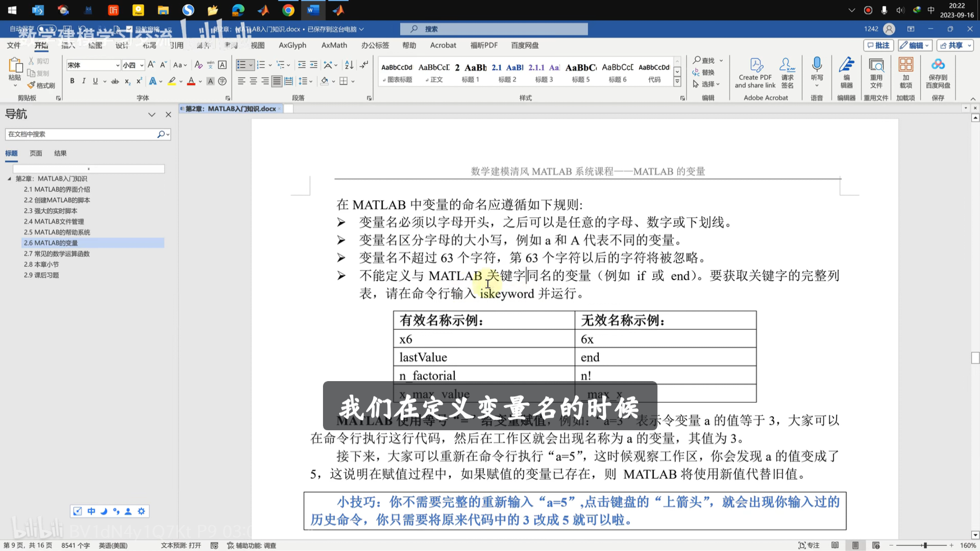Click the sort A-Z icon
Viewport: 980px width, 551px height.
coord(349,65)
